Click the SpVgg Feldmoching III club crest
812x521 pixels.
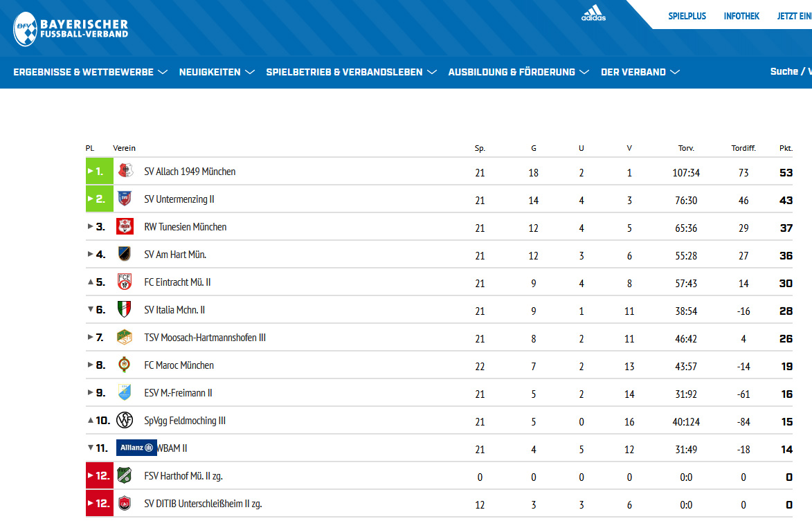point(125,420)
